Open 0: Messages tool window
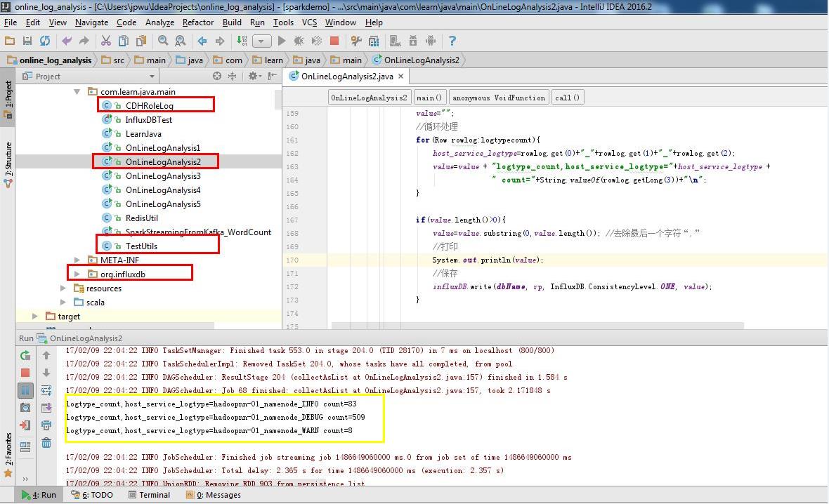This screenshot has width=829, height=504. (213, 495)
